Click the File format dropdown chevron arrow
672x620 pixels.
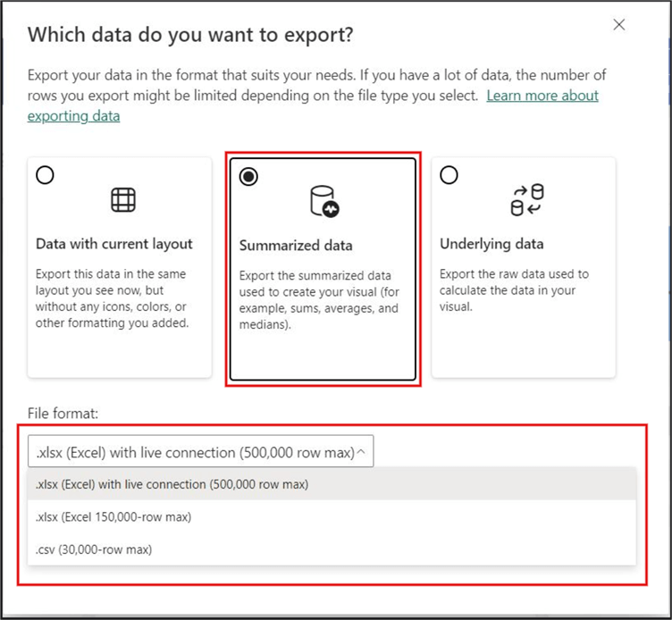point(361,452)
